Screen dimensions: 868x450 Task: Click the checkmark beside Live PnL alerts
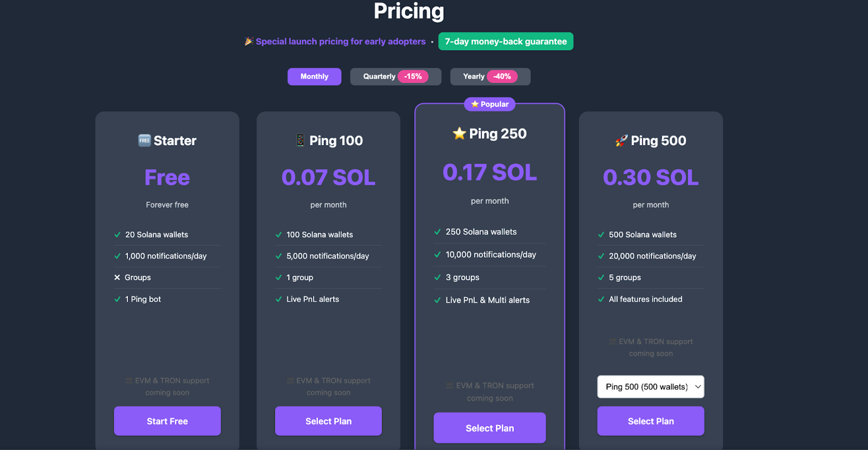click(x=278, y=299)
